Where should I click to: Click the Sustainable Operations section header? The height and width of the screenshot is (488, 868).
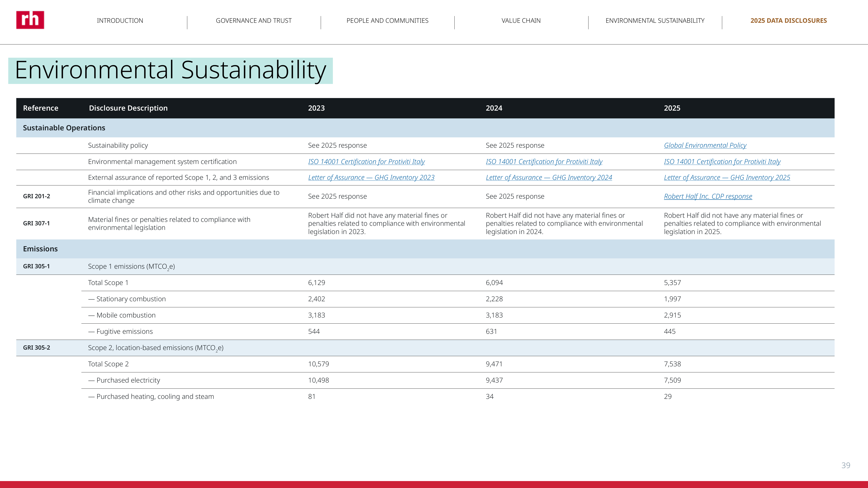64,128
